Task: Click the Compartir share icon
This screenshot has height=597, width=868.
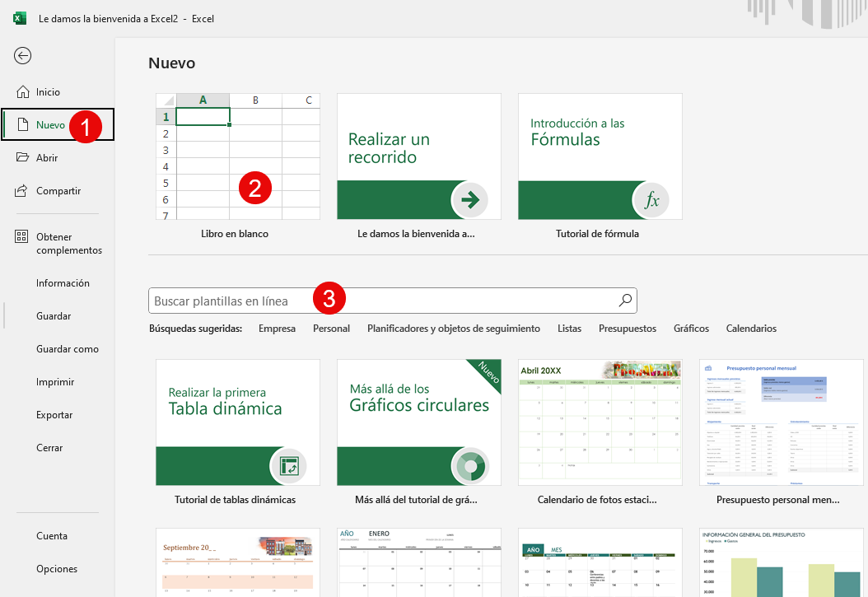Action: 21,191
